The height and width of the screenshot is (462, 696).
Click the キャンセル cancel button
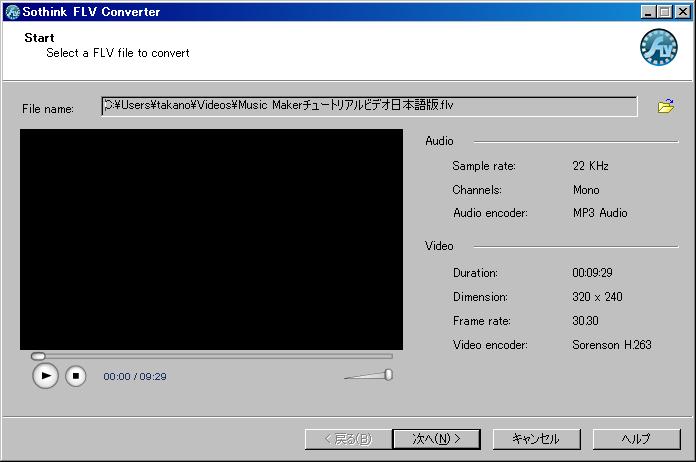536,439
